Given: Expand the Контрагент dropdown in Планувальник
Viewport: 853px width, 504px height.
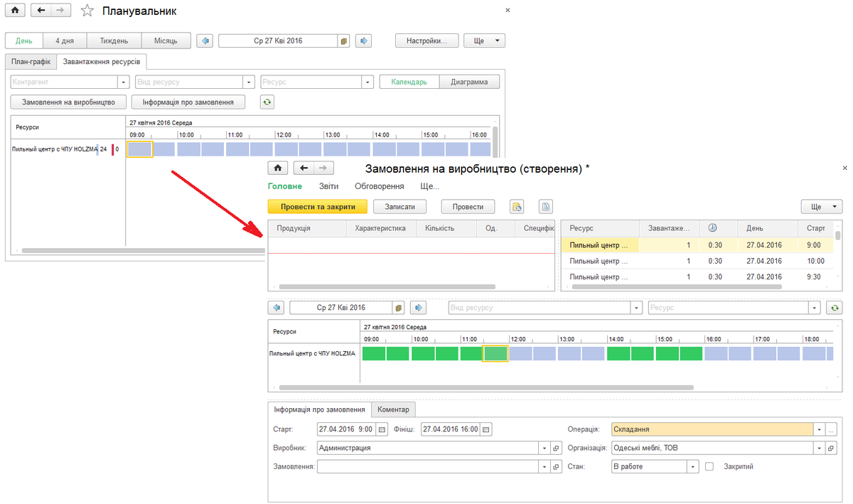Looking at the screenshot, I should click(x=123, y=82).
